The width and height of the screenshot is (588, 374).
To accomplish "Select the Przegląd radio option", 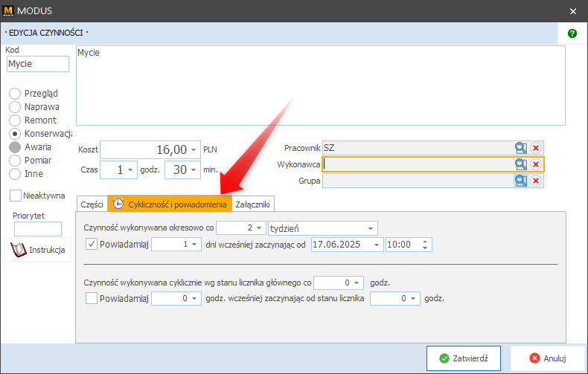I will click(15, 94).
